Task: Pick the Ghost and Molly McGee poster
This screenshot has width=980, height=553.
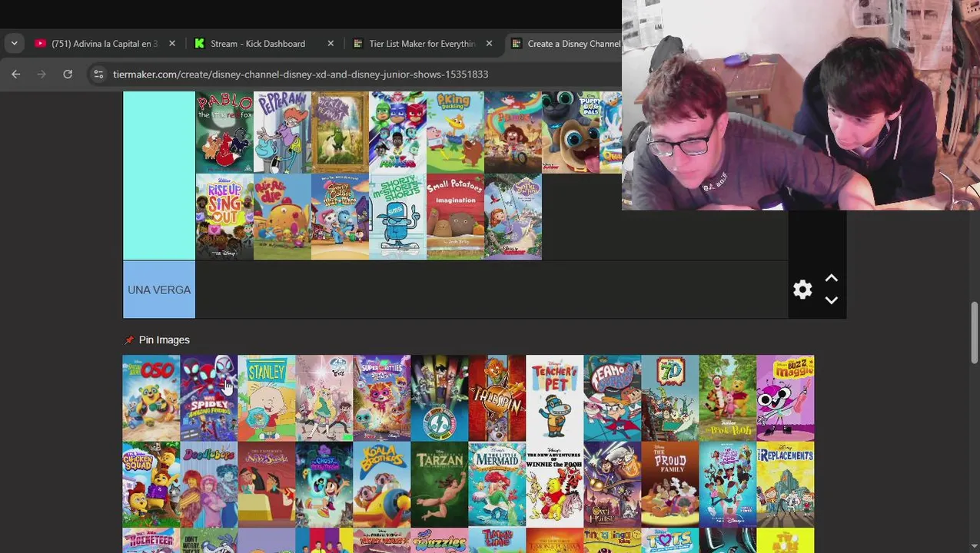Action: pyautogui.click(x=324, y=484)
